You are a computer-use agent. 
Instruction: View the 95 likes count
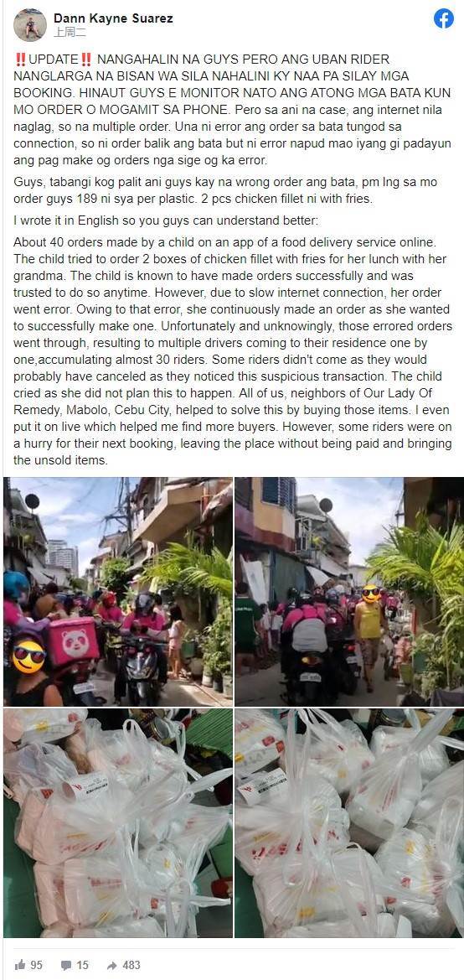click(36, 965)
